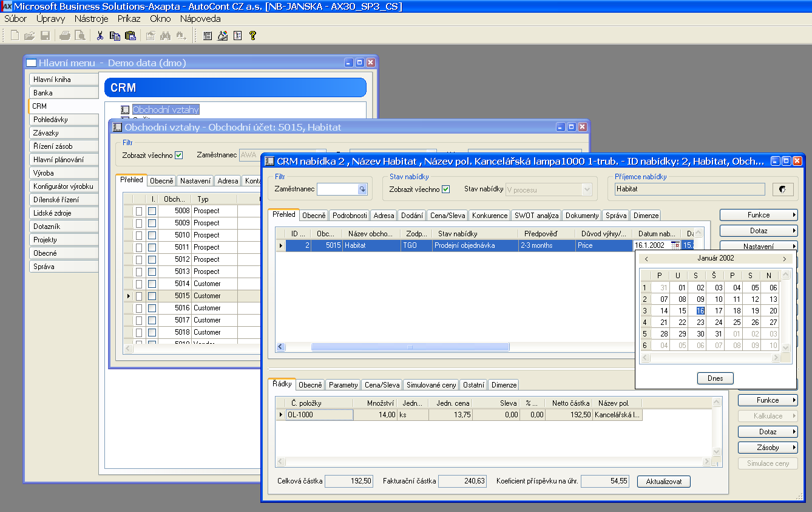Open the Úpravy menu
812x512 pixels.
(50, 19)
